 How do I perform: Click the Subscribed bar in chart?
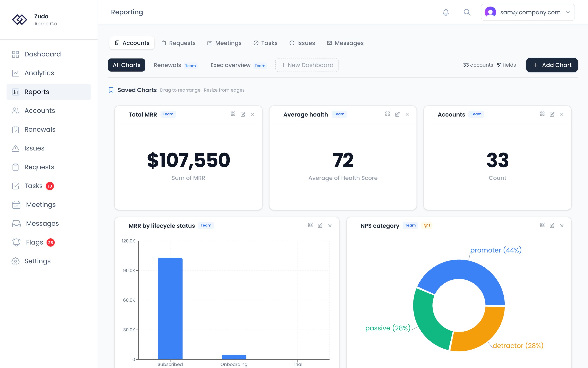(x=170, y=308)
